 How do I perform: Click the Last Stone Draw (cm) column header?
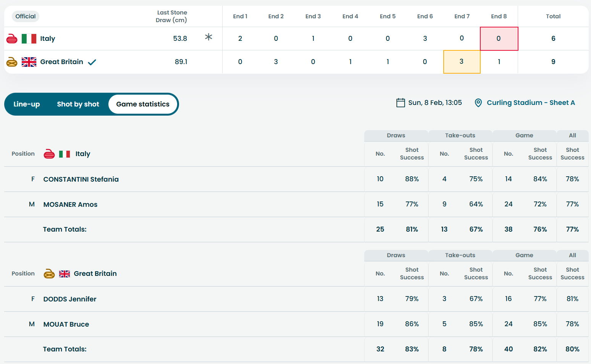[x=171, y=16]
